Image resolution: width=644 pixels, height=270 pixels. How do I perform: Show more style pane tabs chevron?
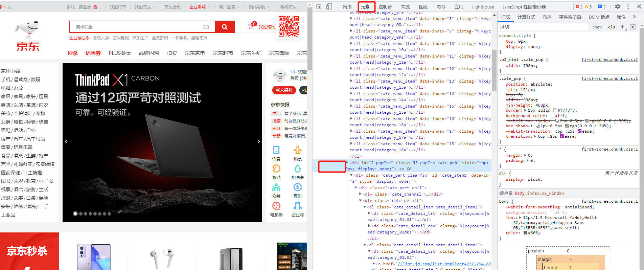tap(635, 17)
